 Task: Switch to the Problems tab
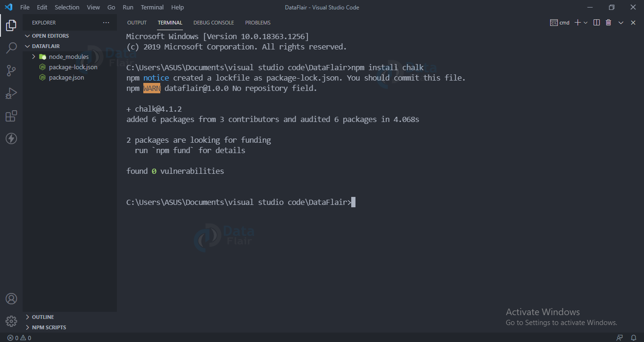click(x=258, y=23)
